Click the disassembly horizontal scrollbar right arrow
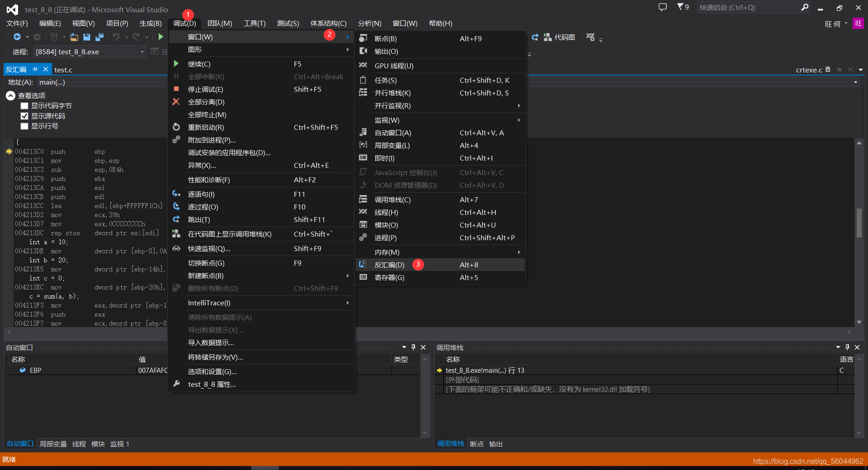Image resolution: width=868 pixels, height=470 pixels. point(849,332)
